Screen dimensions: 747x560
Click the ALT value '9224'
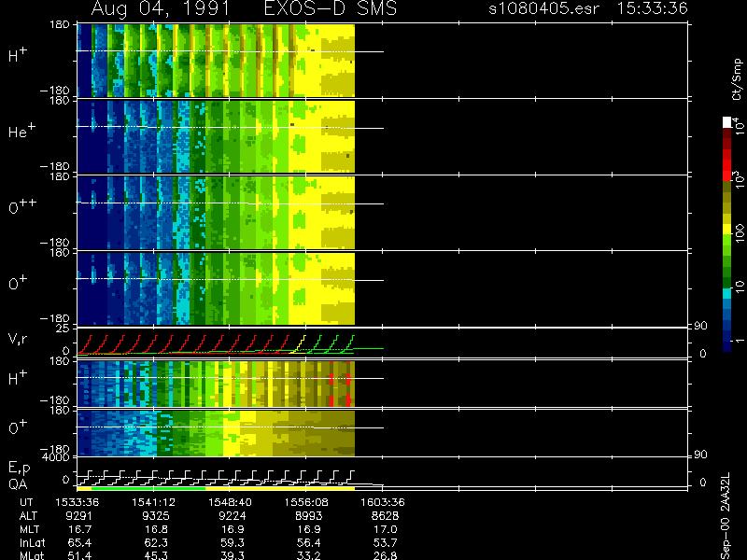(232, 516)
